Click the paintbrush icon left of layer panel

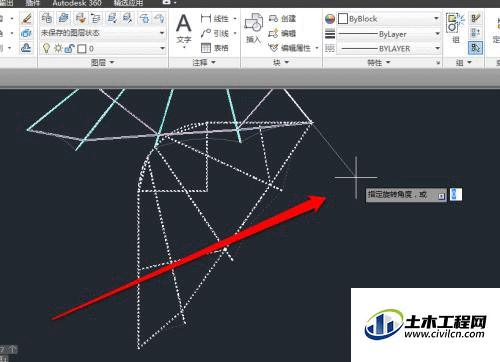pyautogui.click(x=26, y=18)
